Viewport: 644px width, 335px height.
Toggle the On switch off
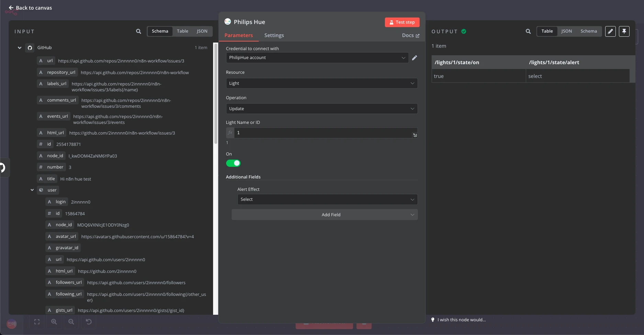[x=233, y=163]
